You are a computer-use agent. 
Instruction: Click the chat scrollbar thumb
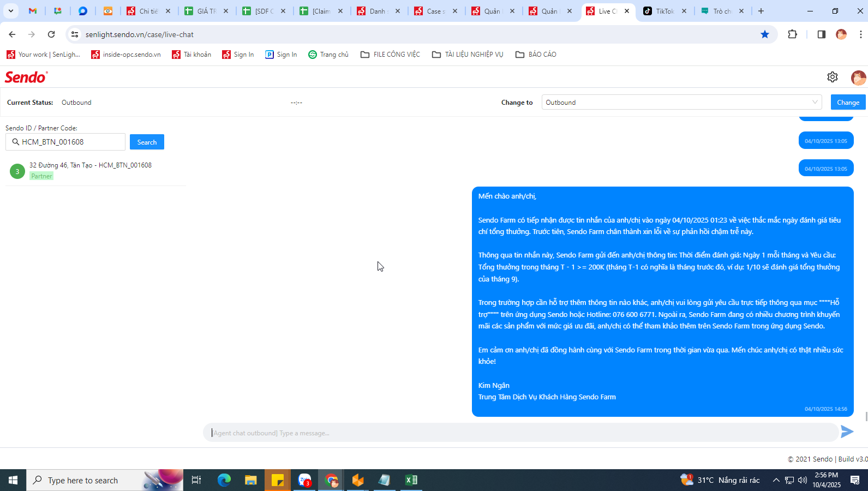pos(866,417)
